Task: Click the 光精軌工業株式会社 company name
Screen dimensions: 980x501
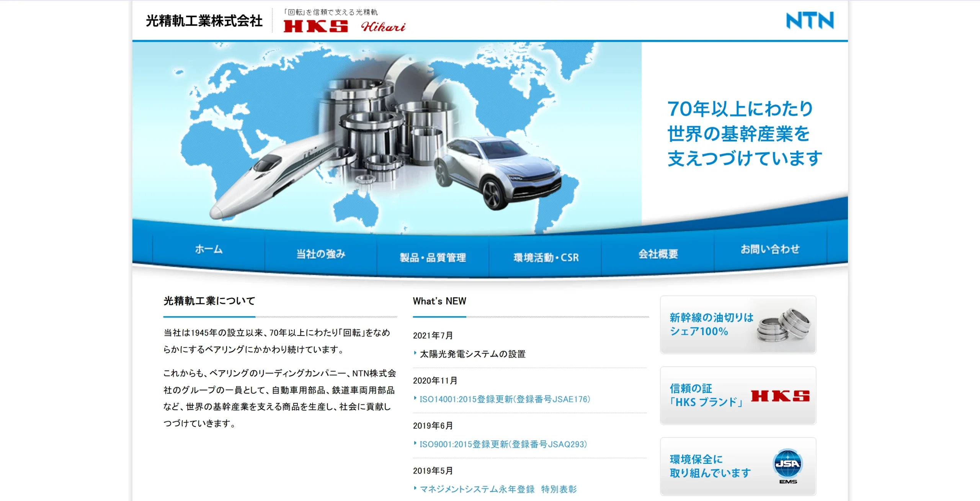Action: 204,21
